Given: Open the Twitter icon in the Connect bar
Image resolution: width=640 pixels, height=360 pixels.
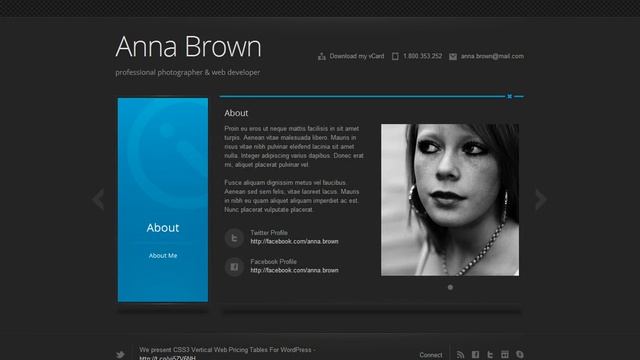Looking at the screenshot, I should point(490,355).
